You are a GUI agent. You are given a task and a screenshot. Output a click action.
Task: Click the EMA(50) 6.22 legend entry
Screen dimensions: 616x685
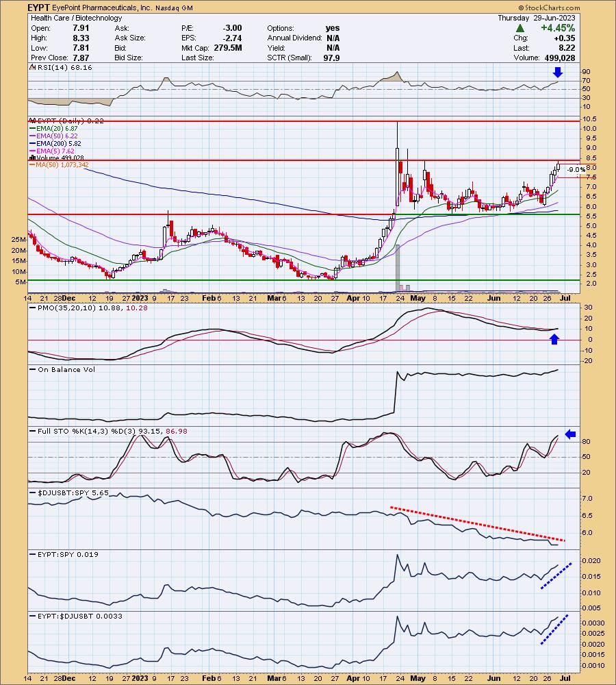[57, 136]
